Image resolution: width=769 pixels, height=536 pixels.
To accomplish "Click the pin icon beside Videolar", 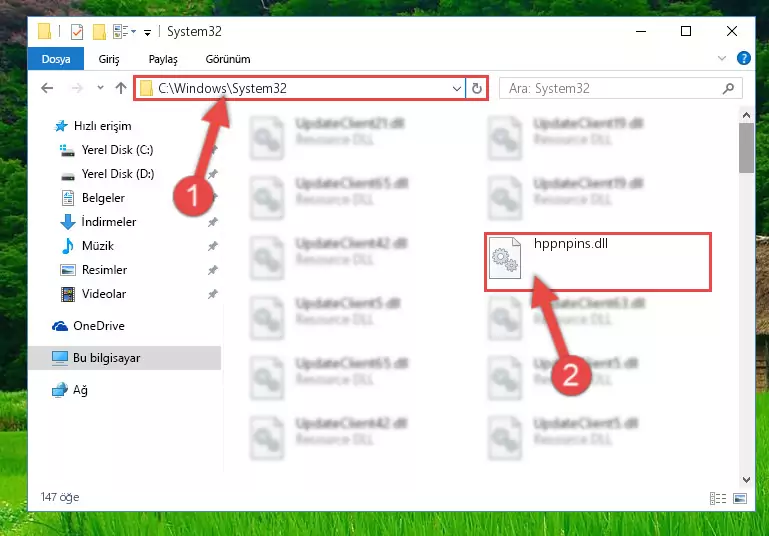I will coord(212,294).
